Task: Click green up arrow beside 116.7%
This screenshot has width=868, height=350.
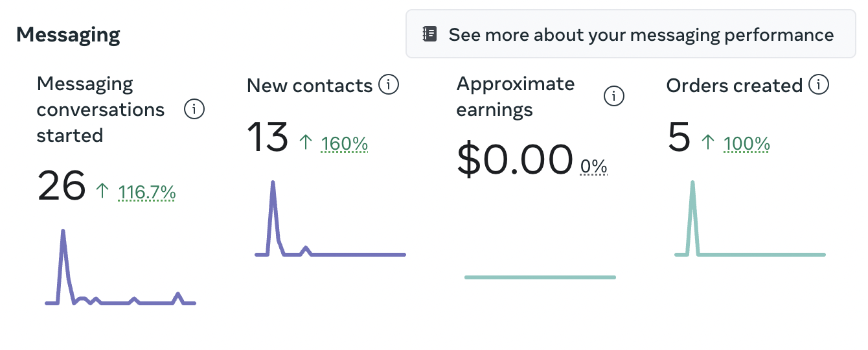Action: (x=102, y=191)
